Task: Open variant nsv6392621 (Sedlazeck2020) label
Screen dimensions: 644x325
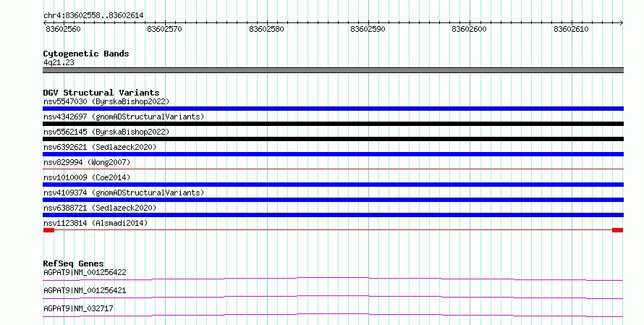Action: coord(100,147)
